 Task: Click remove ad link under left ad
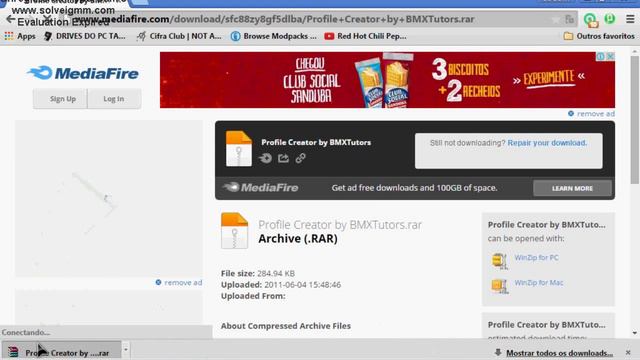179,282
